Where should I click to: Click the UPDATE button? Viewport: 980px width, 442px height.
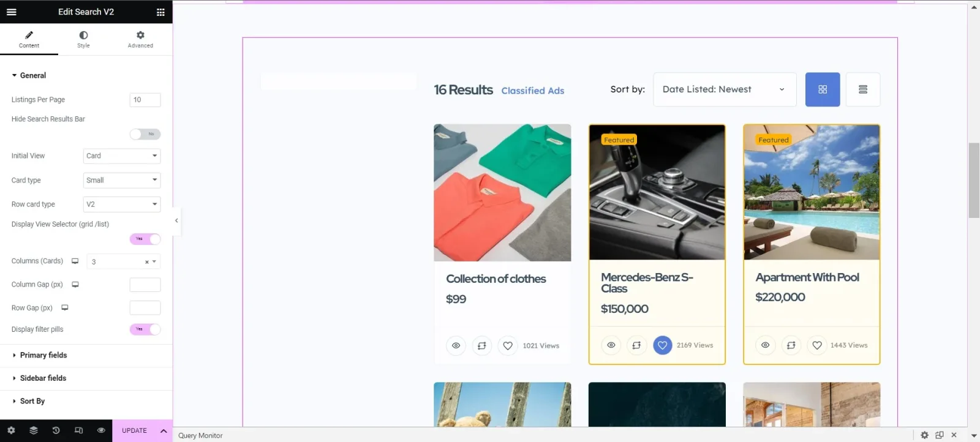[x=134, y=430]
